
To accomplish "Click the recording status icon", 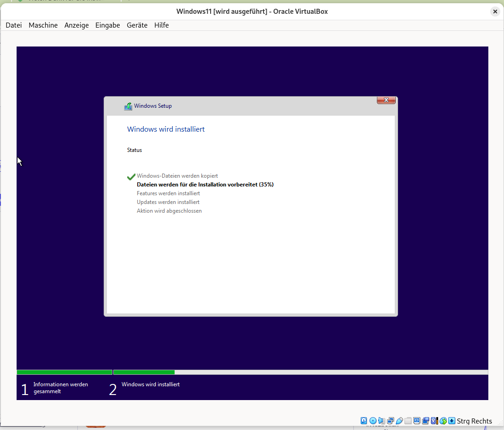I will point(425,421).
